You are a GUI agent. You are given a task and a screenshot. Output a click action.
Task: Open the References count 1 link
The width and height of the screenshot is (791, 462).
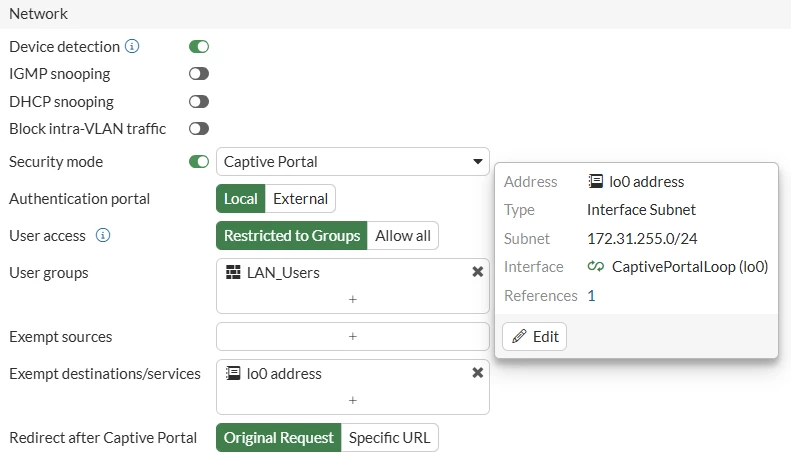[x=591, y=296]
